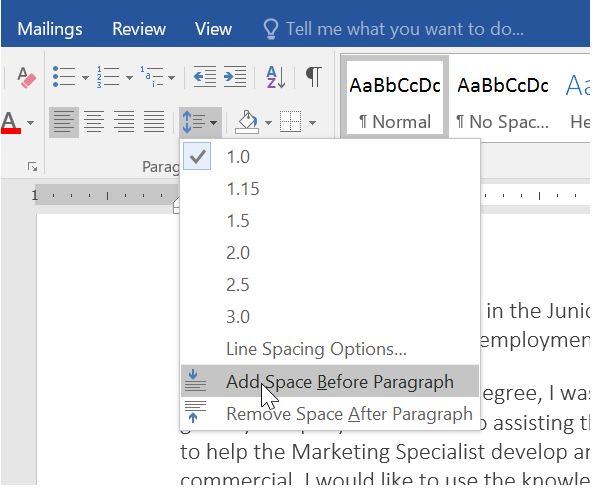Click the red Font Color button
The image size is (601, 499).
pos(10,123)
